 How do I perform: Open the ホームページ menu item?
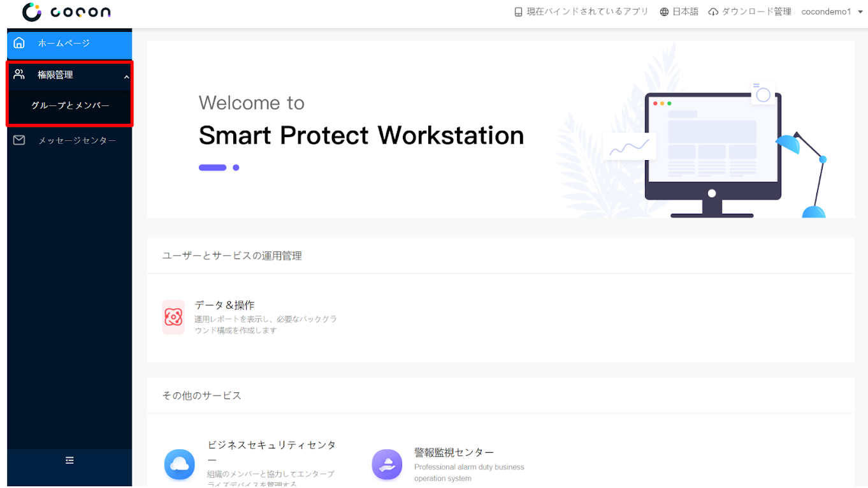[69, 43]
